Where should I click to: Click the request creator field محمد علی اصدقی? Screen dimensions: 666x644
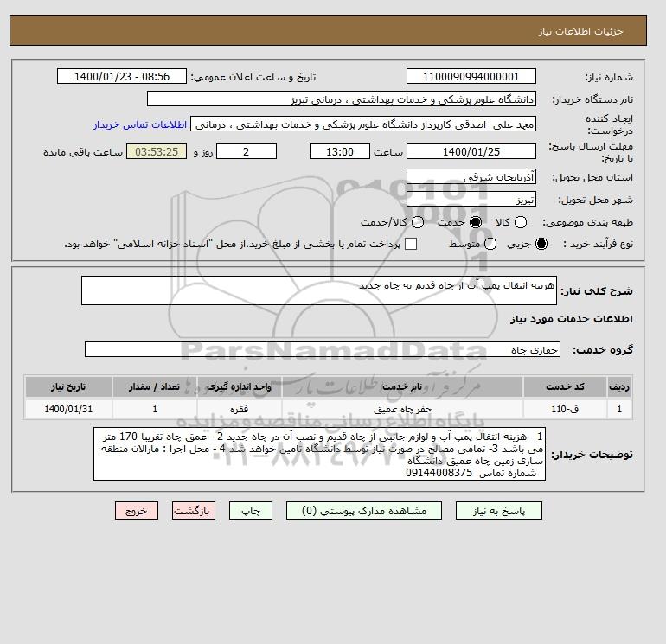point(363,124)
